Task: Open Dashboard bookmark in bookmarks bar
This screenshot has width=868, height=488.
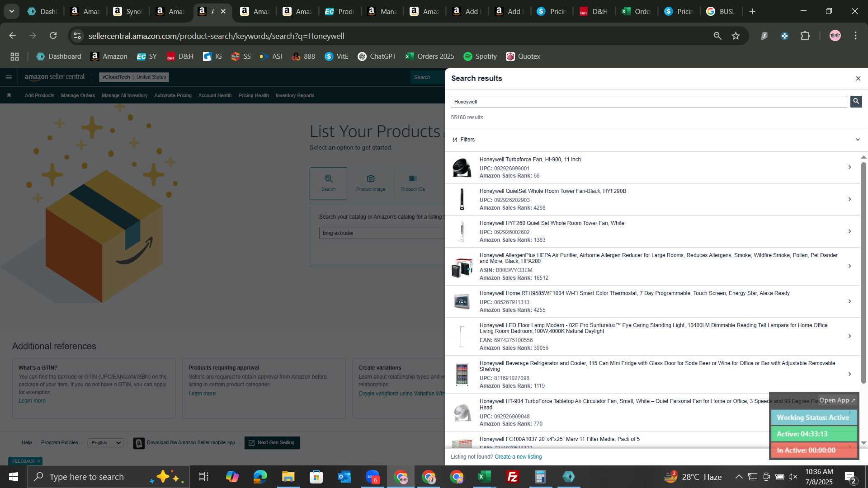Action: (x=59, y=56)
